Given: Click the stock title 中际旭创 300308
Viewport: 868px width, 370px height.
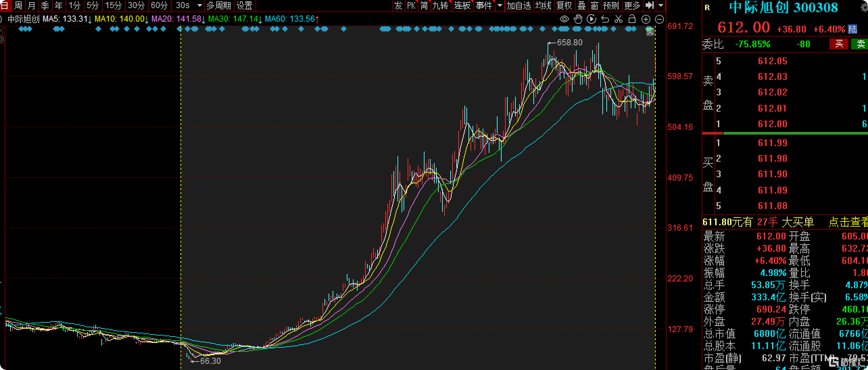Looking at the screenshot, I should 783,7.
